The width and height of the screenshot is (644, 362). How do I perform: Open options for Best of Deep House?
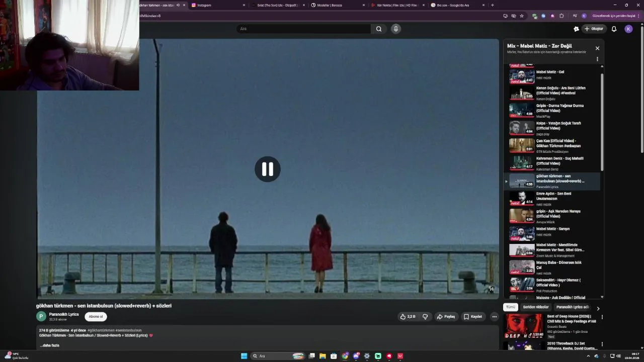602,317
